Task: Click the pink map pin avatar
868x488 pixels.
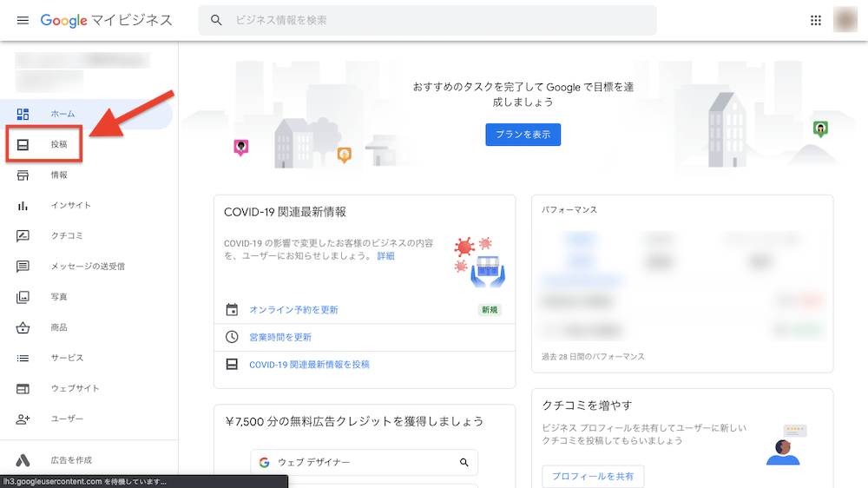Action: point(240,148)
